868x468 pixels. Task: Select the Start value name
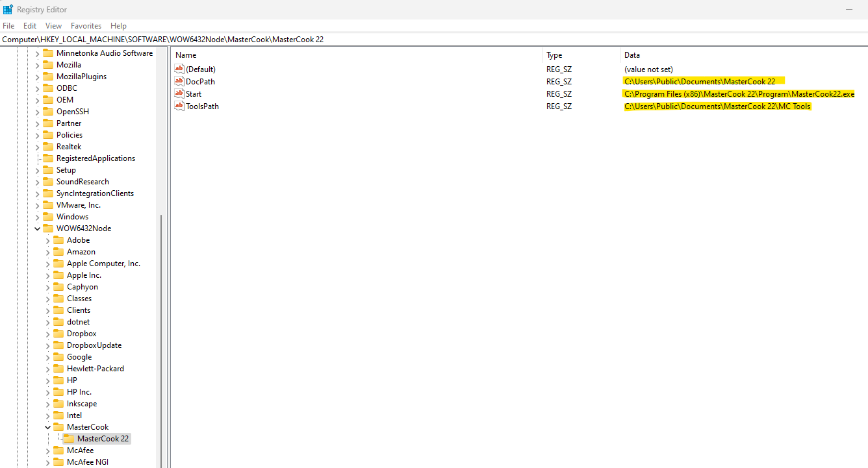tap(194, 93)
